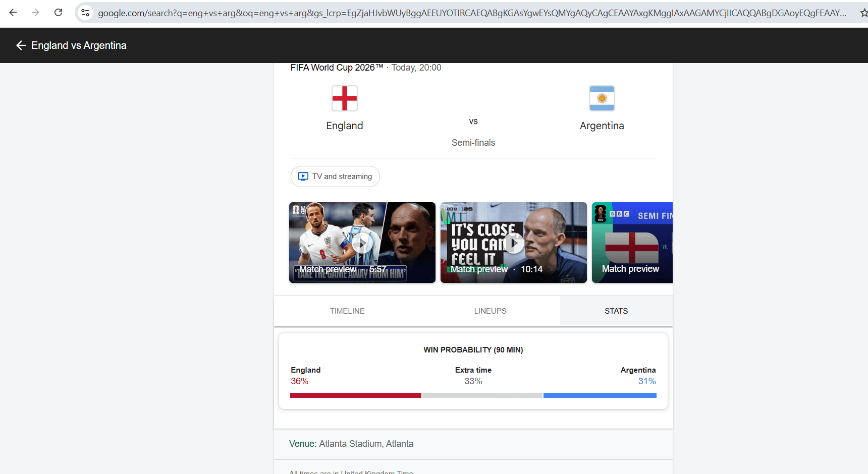Viewport: 868px width, 474px height.
Task: Click the Semi-finals label
Action: [x=473, y=143]
